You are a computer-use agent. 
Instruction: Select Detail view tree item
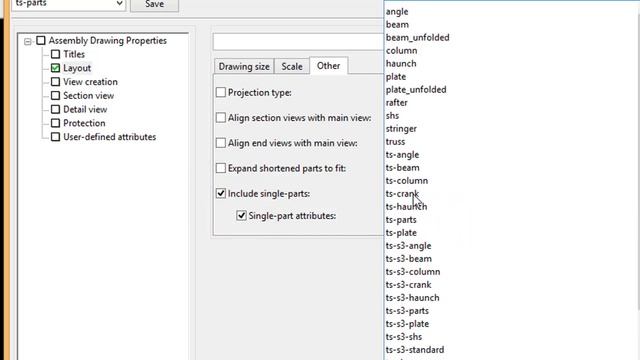pyautogui.click(x=85, y=109)
